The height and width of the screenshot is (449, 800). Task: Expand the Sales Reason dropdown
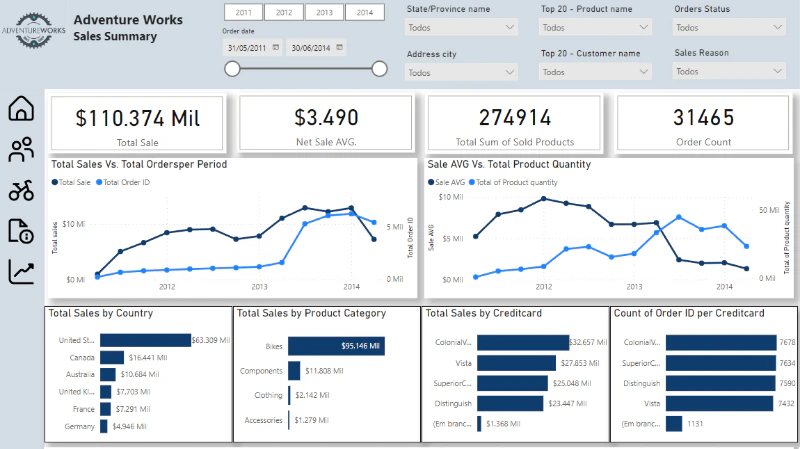point(729,71)
